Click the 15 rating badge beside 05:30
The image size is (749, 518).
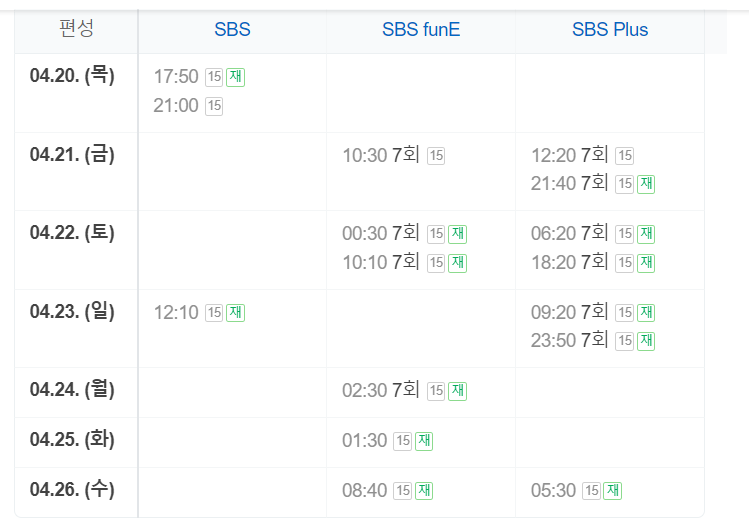pos(591,491)
